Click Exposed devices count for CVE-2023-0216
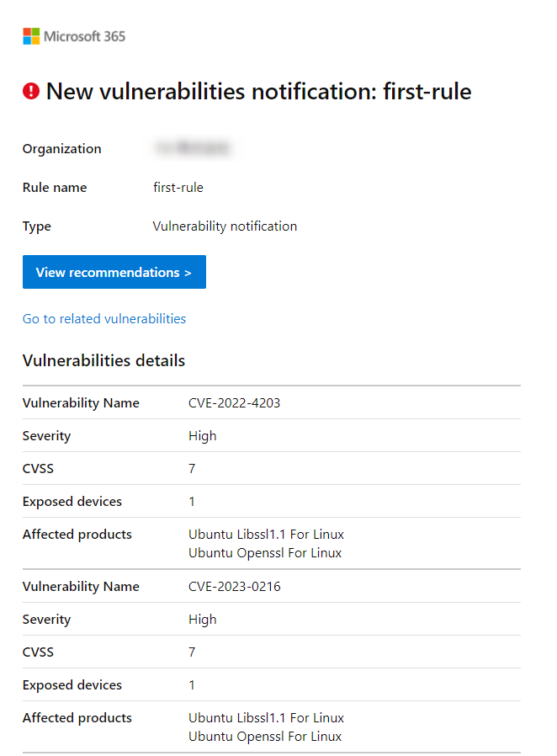This screenshot has height=756, width=557. point(192,684)
